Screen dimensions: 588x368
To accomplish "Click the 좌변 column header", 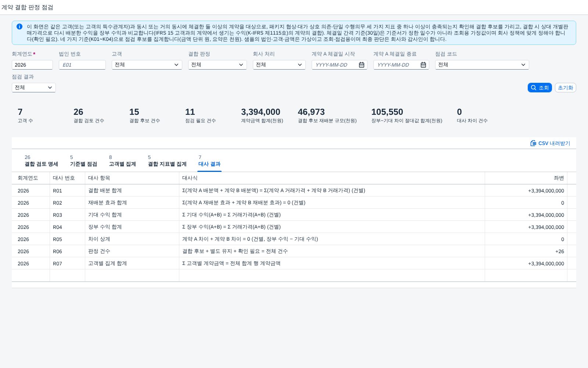I will pyautogui.click(x=526, y=178).
